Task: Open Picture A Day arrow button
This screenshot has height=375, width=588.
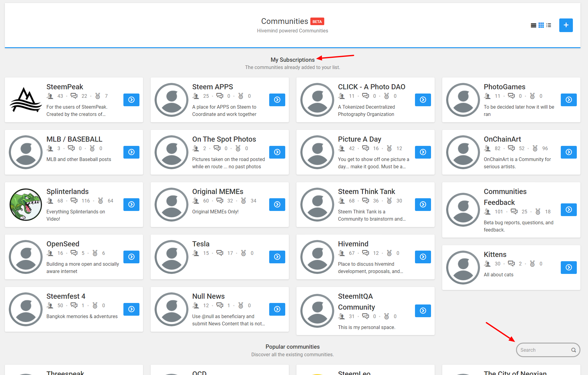Action: click(423, 152)
